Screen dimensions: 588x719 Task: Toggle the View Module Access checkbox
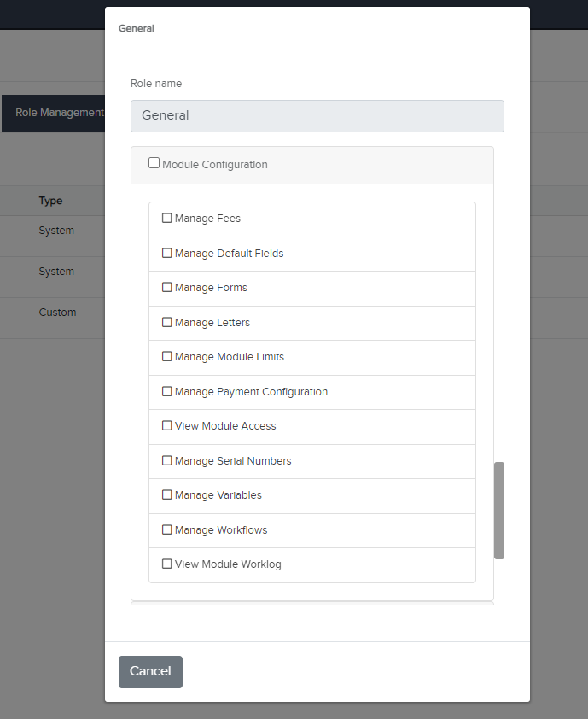pyautogui.click(x=167, y=426)
